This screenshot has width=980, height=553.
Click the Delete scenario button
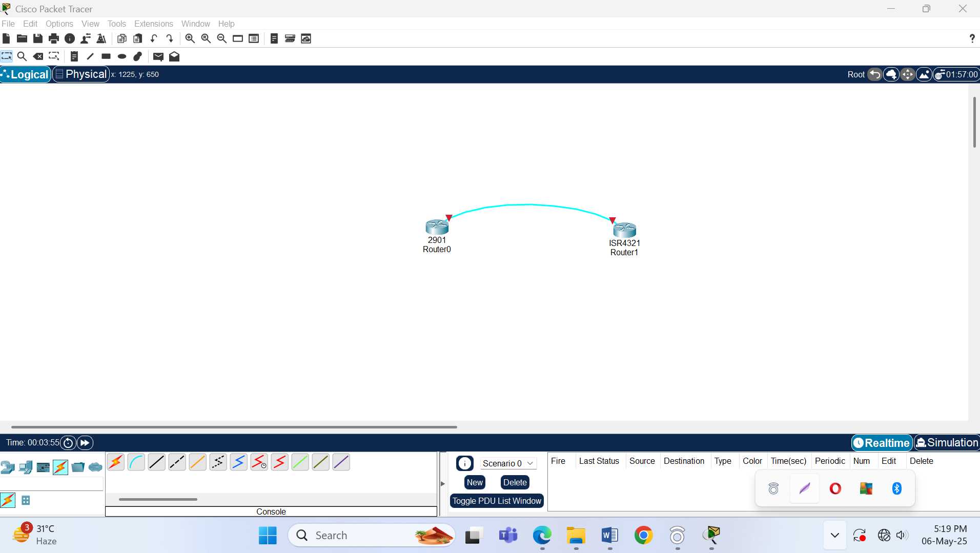point(515,482)
